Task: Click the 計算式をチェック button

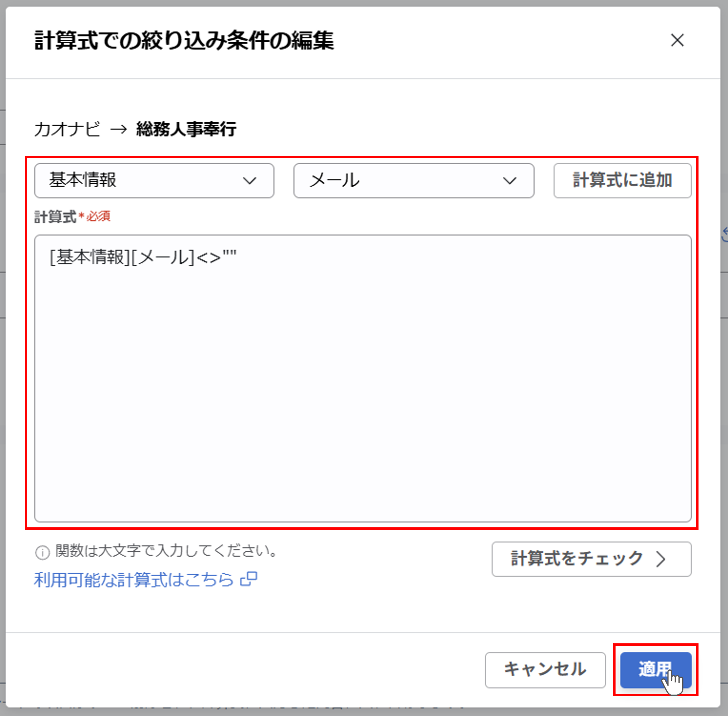Action: coord(591,559)
